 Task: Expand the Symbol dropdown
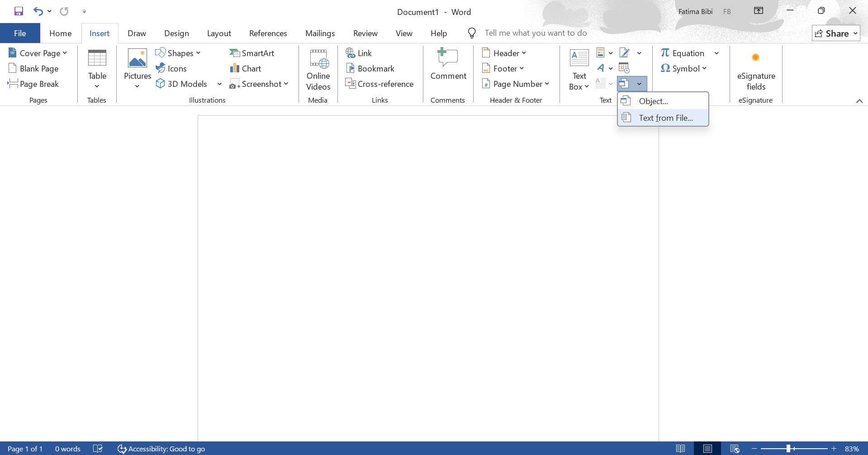click(683, 68)
